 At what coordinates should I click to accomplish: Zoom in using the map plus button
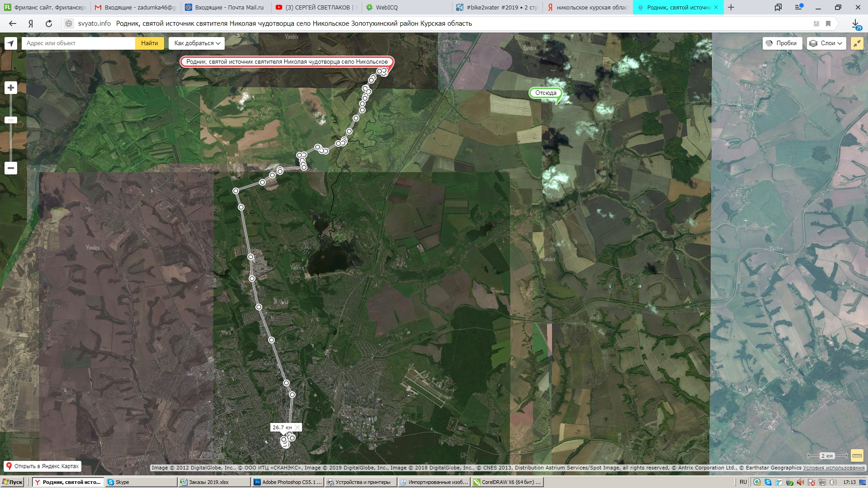tap(11, 88)
